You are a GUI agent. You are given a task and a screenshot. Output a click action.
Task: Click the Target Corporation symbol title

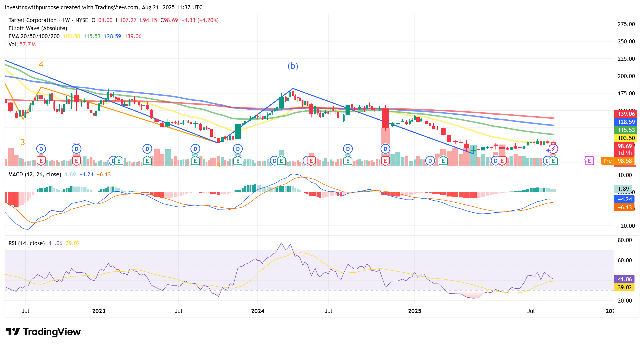[x=33, y=20]
